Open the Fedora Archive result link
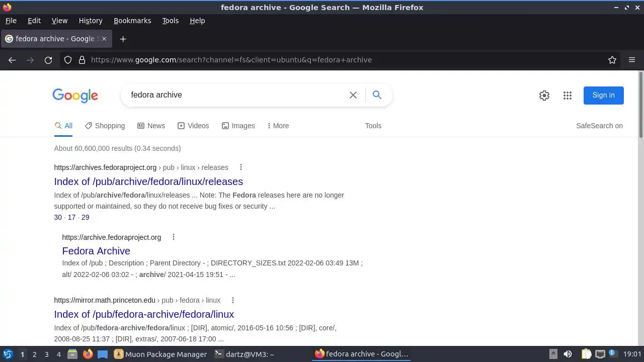 click(x=96, y=251)
